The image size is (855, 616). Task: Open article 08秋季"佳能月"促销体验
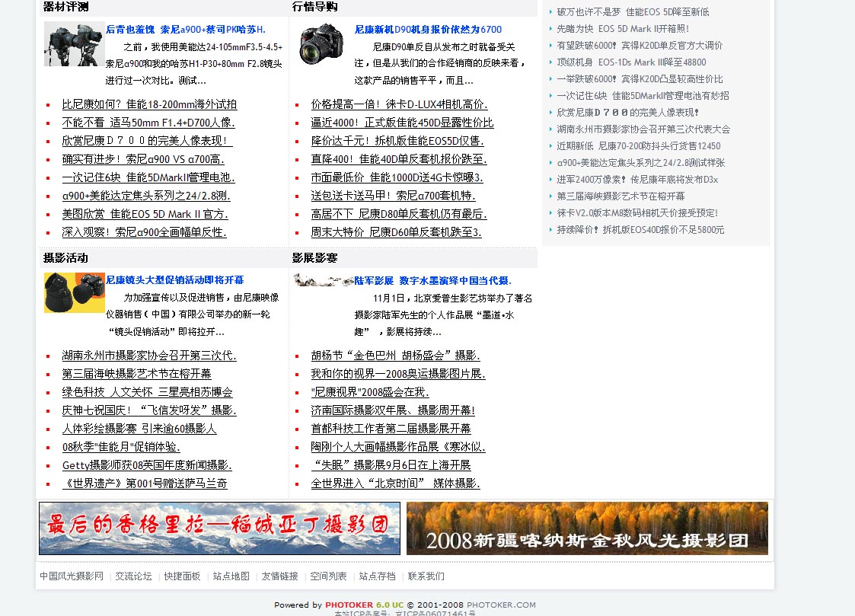pos(121,447)
